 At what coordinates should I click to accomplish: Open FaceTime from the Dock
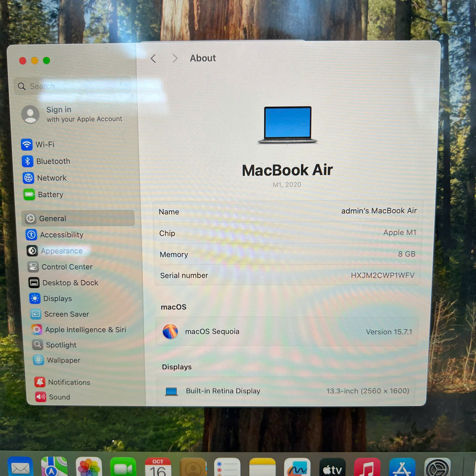pos(123,467)
